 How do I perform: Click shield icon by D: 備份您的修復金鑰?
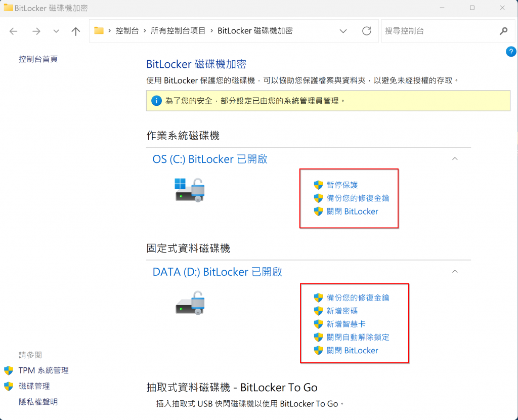[318, 298]
